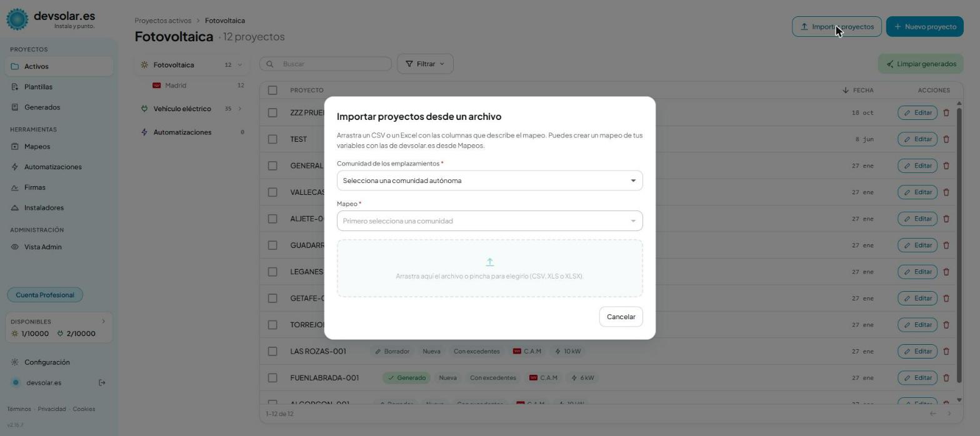Expand the Vehículo eléctrico category chevron
This screenshot has height=436, width=980.
click(x=239, y=109)
